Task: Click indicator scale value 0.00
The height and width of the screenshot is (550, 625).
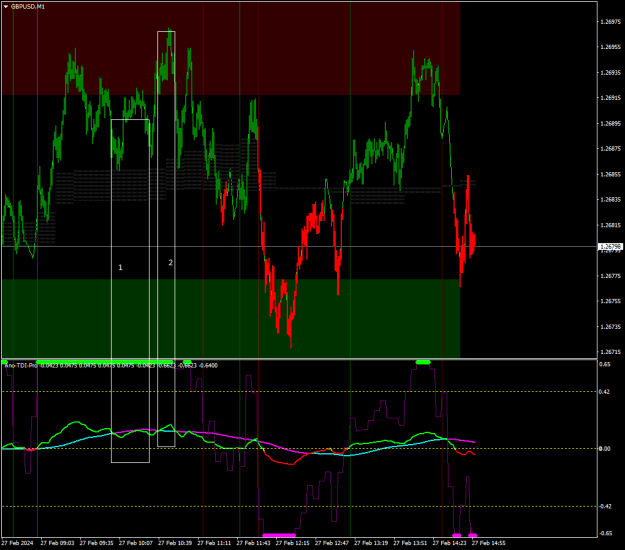Action: [605, 449]
